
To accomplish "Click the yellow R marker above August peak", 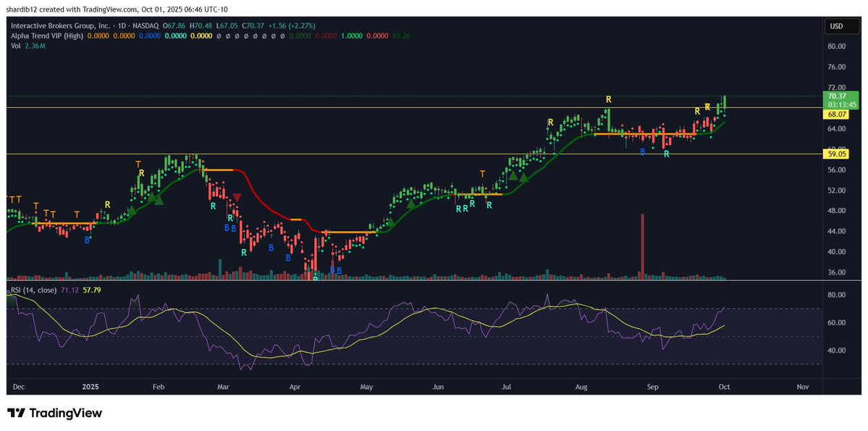I will (609, 99).
